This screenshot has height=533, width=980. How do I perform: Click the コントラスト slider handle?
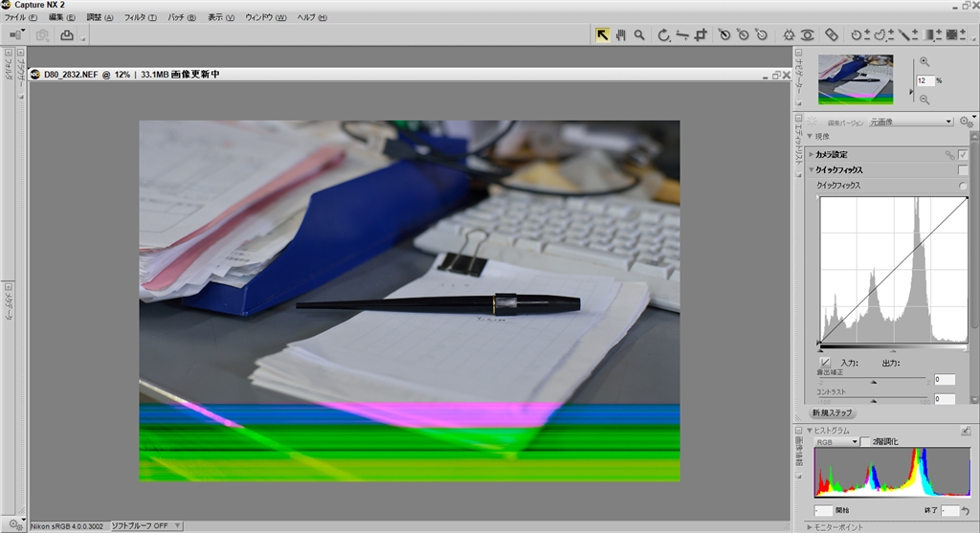pos(874,401)
